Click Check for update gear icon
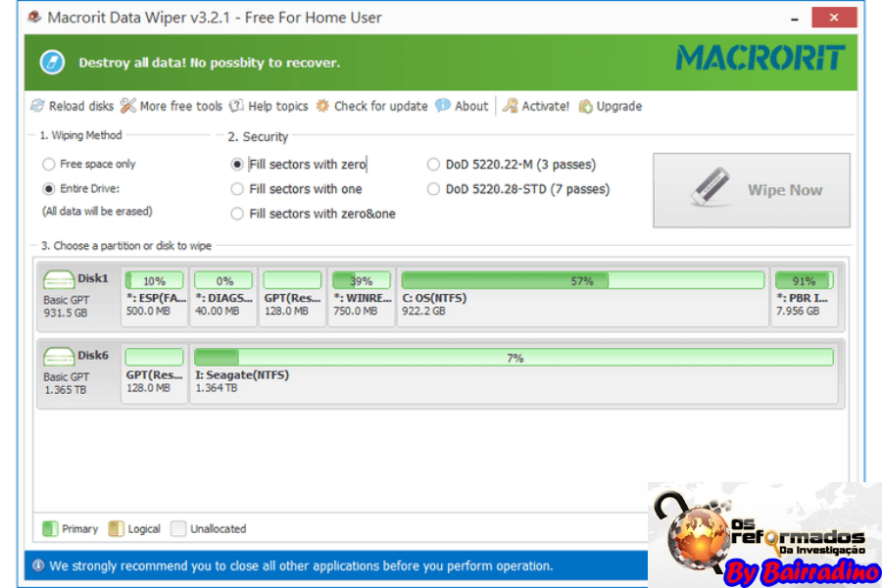882x588 pixels. (322, 106)
